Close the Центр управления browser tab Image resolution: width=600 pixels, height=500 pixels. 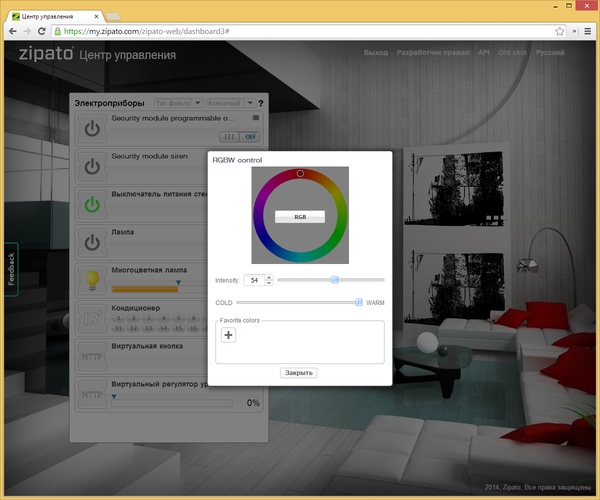click(96, 16)
